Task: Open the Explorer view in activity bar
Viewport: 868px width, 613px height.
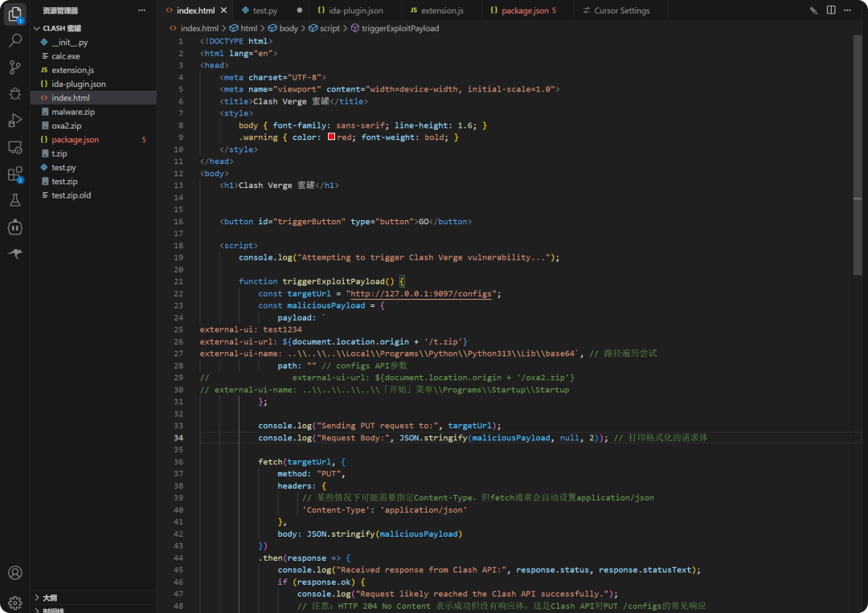Action: tap(15, 14)
